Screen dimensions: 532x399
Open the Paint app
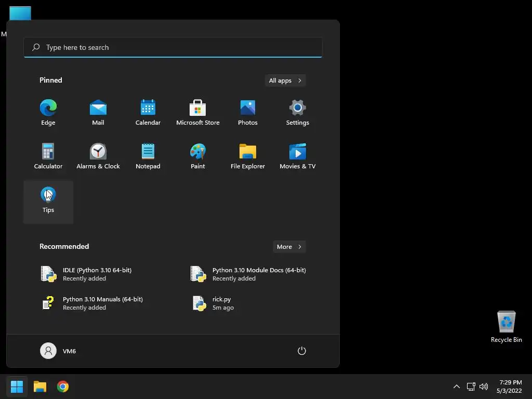pyautogui.click(x=198, y=156)
